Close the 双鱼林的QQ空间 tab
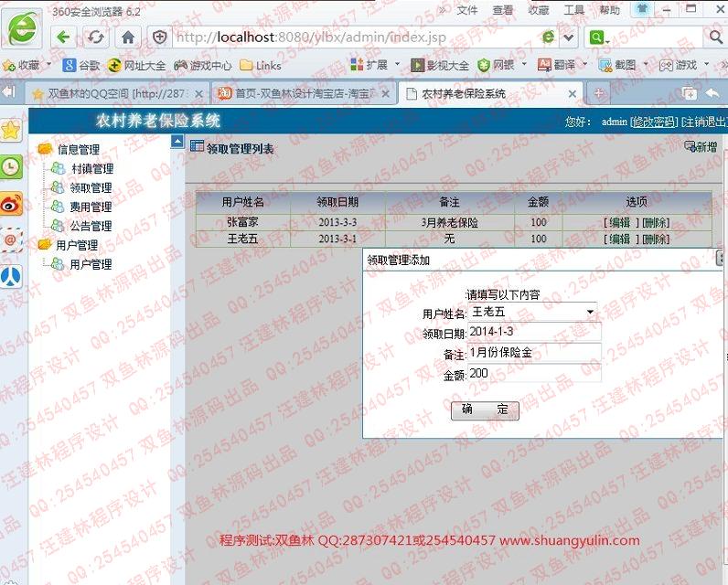The height and width of the screenshot is (585, 728). point(198,94)
